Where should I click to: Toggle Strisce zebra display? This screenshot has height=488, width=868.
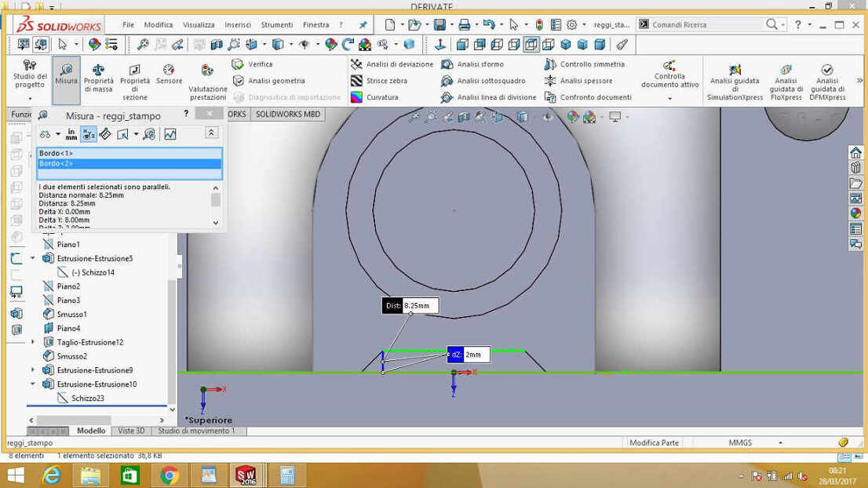[x=379, y=81]
